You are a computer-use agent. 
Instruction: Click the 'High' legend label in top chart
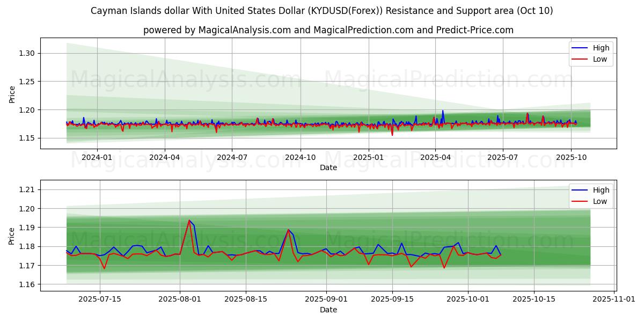click(x=601, y=48)
